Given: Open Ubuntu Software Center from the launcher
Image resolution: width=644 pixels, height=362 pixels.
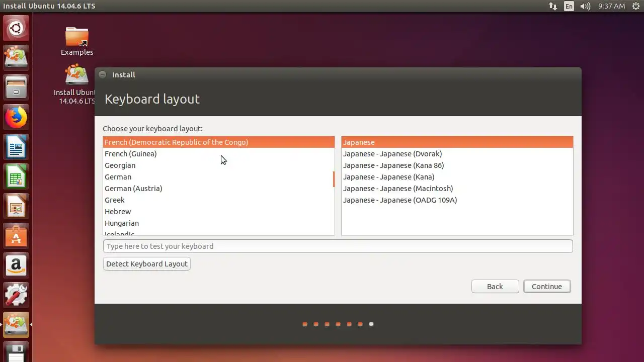Looking at the screenshot, I should pyautogui.click(x=16, y=236).
